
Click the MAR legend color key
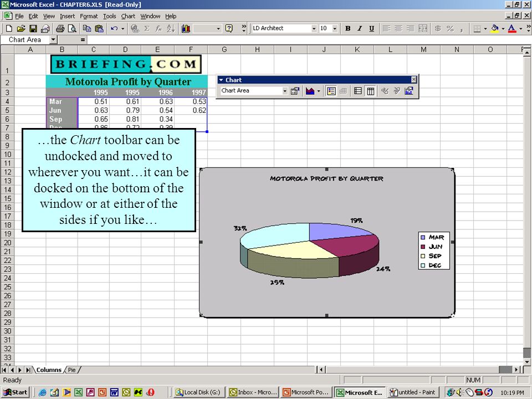pos(423,237)
